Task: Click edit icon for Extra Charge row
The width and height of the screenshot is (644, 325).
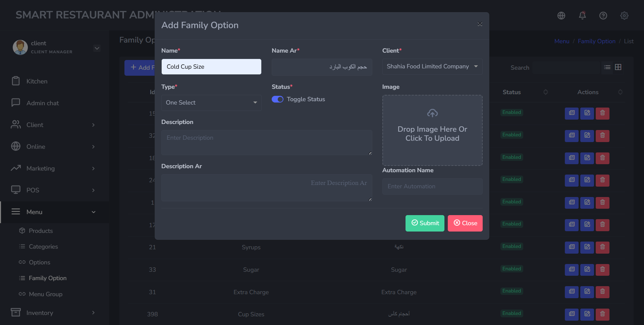Action: pos(587,292)
